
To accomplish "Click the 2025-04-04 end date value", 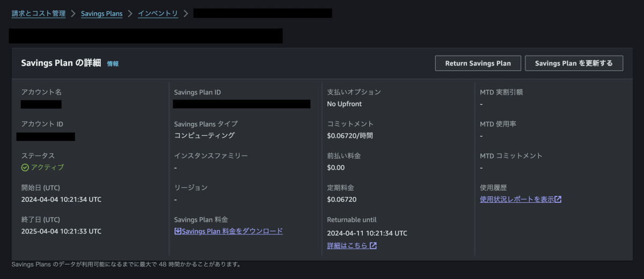I will [61, 231].
